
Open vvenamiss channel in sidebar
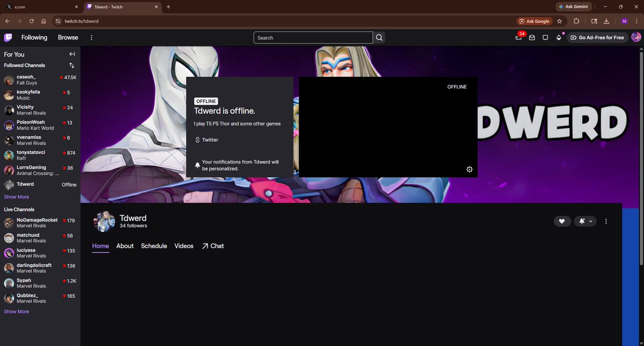tap(40, 140)
